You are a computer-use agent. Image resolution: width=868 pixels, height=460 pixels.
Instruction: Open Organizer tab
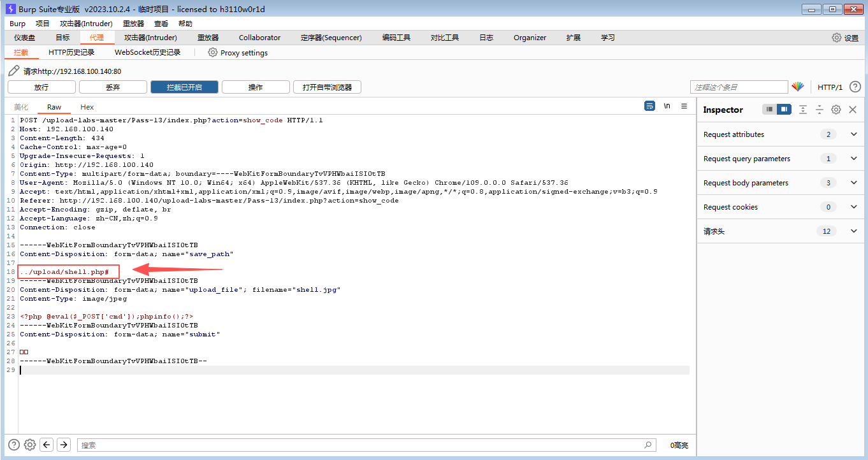point(530,38)
